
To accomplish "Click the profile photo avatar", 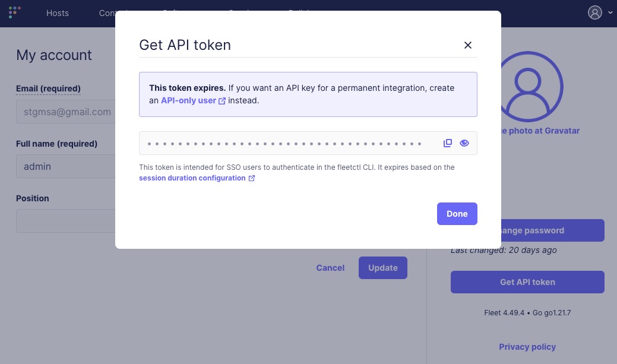I will click(x=529, y=86).
